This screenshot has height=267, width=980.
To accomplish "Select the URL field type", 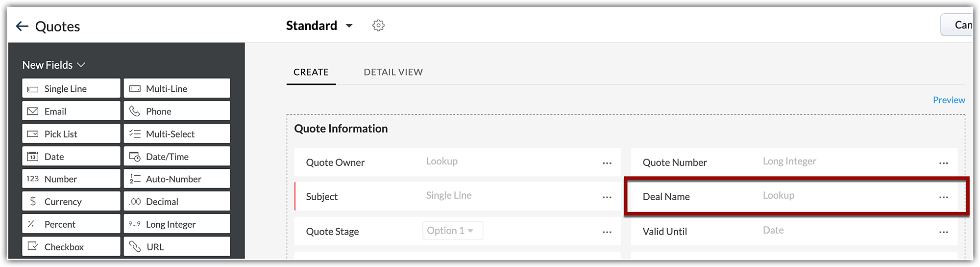I will pos(177,247).
